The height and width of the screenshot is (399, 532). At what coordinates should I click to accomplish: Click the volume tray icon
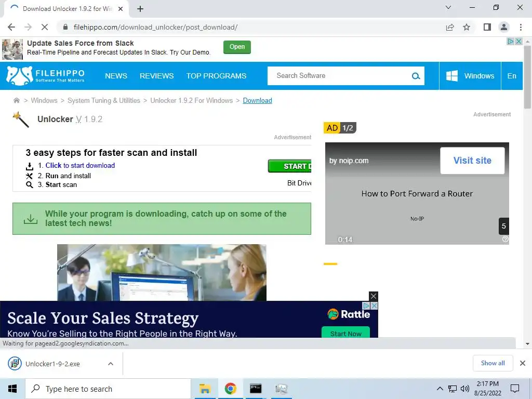465,389
